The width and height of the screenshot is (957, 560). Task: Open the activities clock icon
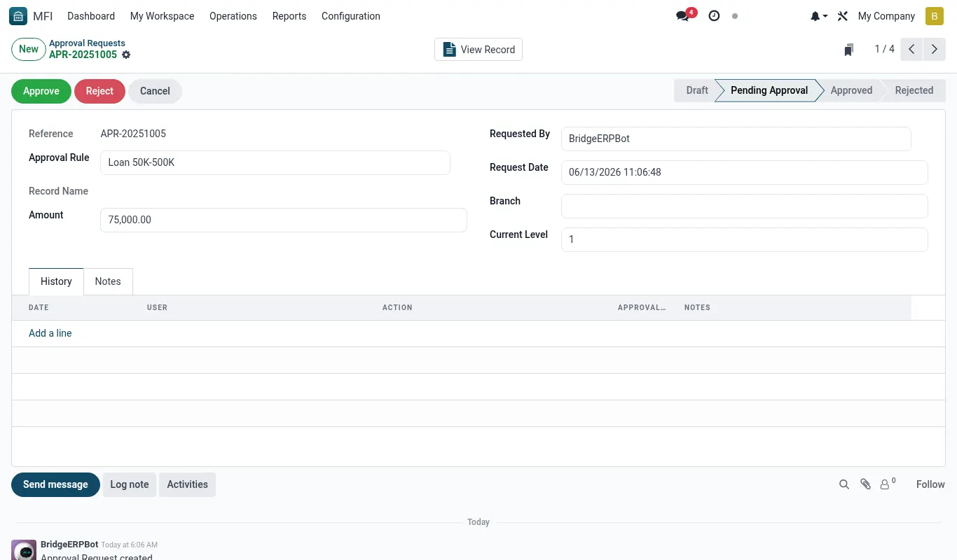714,16
